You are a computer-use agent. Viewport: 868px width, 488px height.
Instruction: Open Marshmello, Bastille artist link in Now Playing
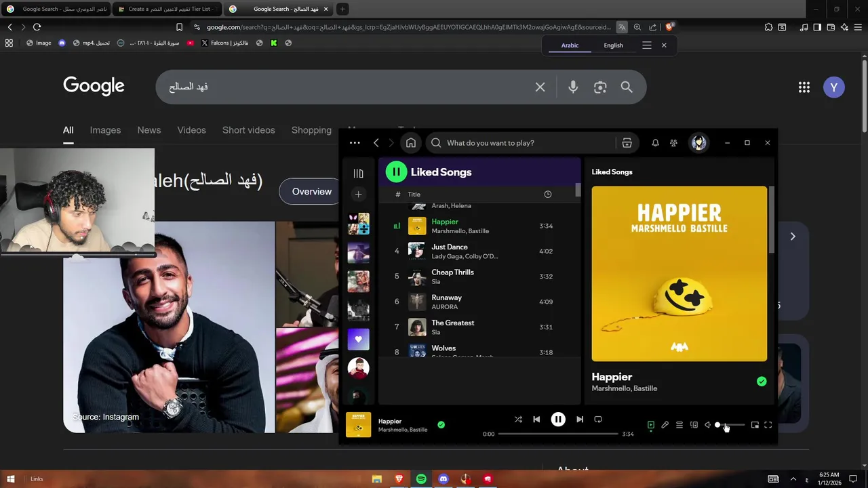click(624, 388)
